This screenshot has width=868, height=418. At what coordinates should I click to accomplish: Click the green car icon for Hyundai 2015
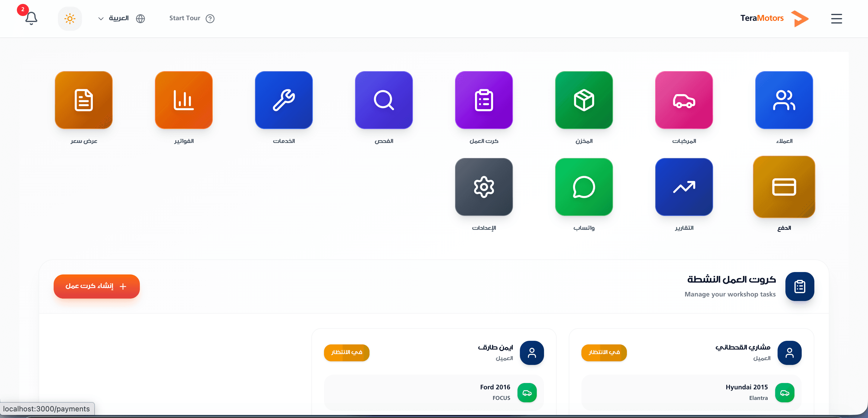point(785,393)
